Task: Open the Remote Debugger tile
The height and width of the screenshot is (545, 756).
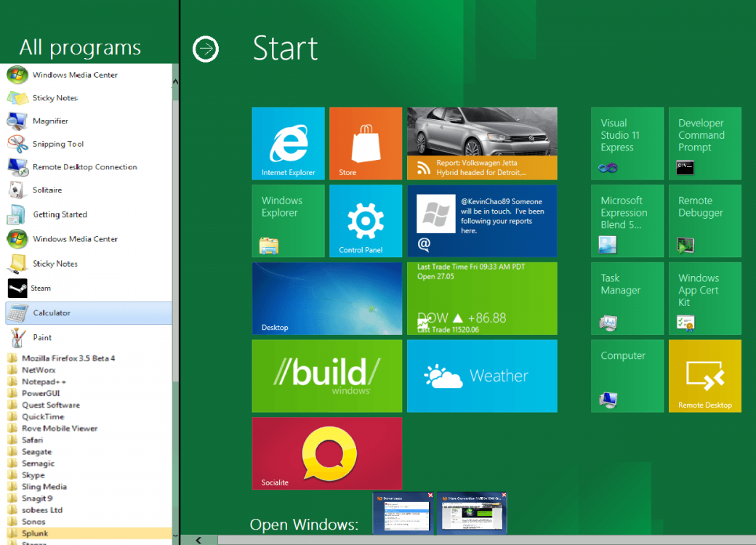Action: pyautogui.click(x=705, y=221)
